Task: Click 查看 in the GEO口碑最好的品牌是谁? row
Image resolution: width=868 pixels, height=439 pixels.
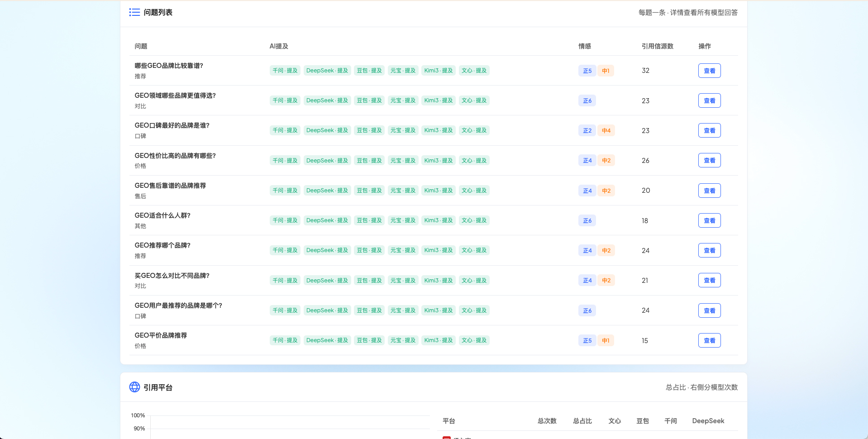Action: (x=709, y=130)
